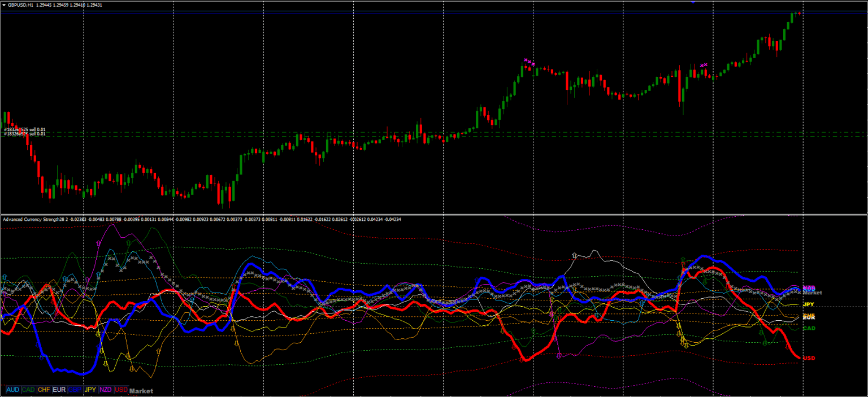Click the Market watermark label
868x397 pixels.
click(141, 391)
